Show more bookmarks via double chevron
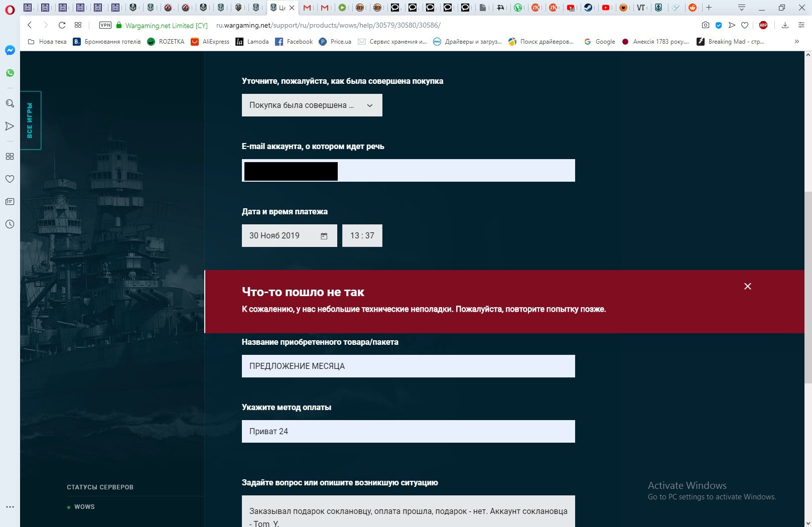Viewport: 812px width, 527px height. coord(796,42)
